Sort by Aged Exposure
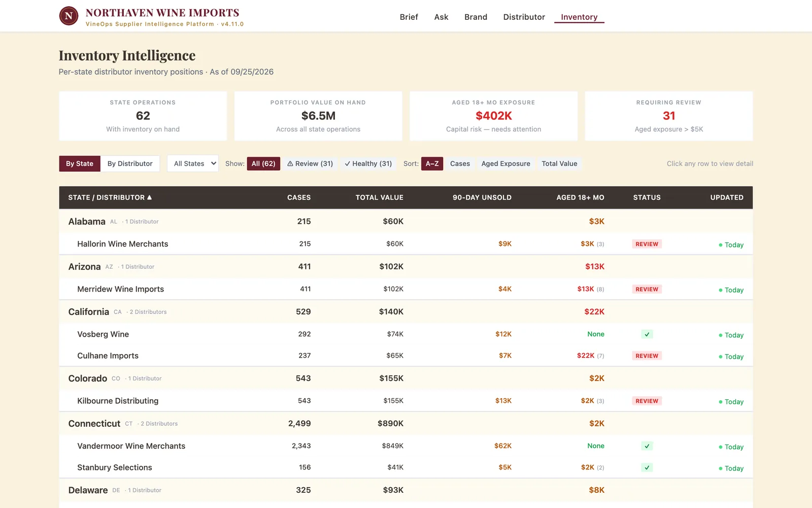Image resolution: width=812 pixels, height=508 pixels. (x=505, y=164)
